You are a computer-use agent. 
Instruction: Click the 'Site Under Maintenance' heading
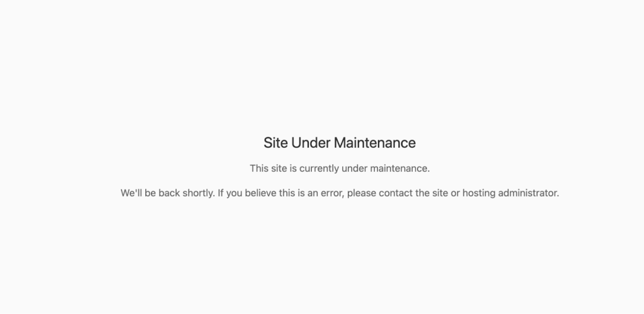coord(339,143)
